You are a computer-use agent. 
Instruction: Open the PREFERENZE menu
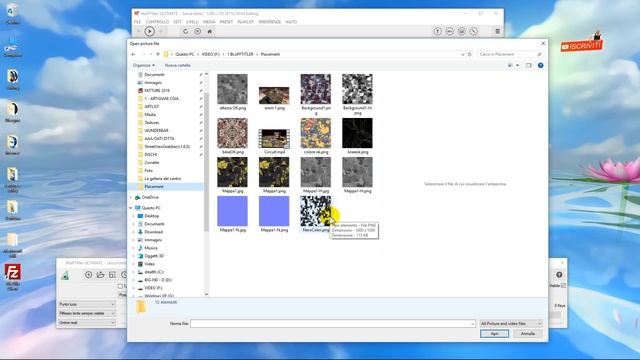pos(270,22)
